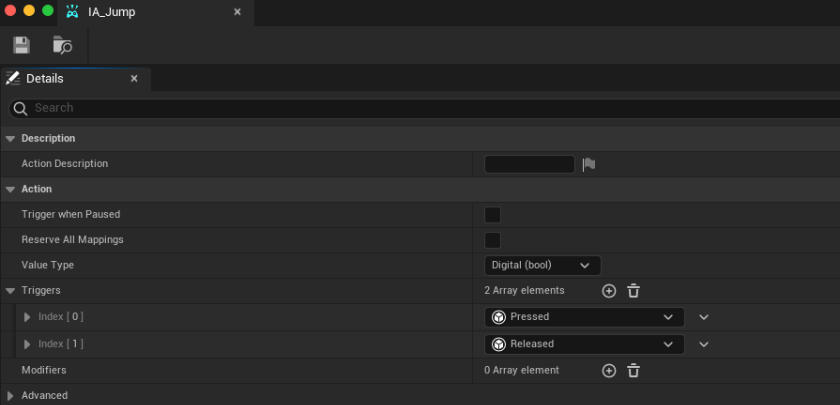Click the Action Description localization flag icon

point(589,164)
